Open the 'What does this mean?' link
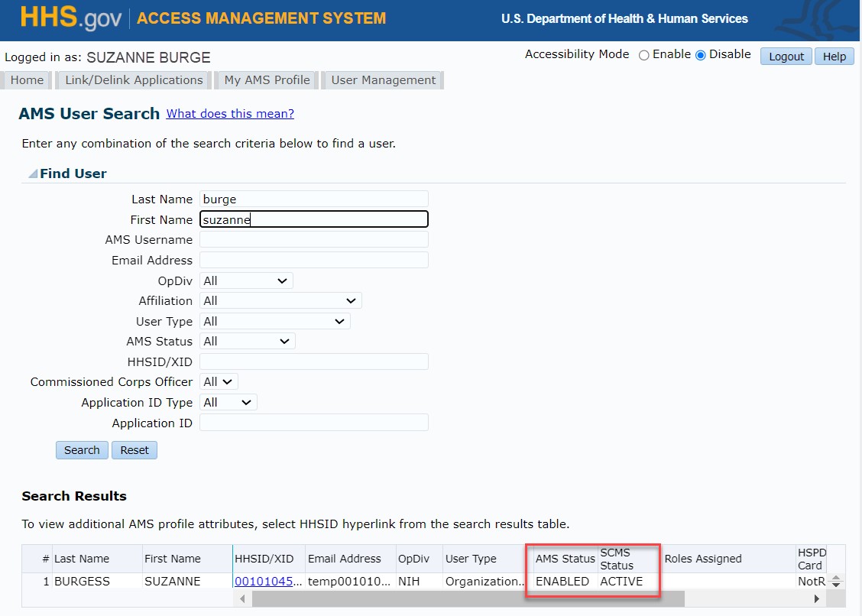The height and width of the screenshot is (616, 862). pyautogui.click(x=230, y=114)
